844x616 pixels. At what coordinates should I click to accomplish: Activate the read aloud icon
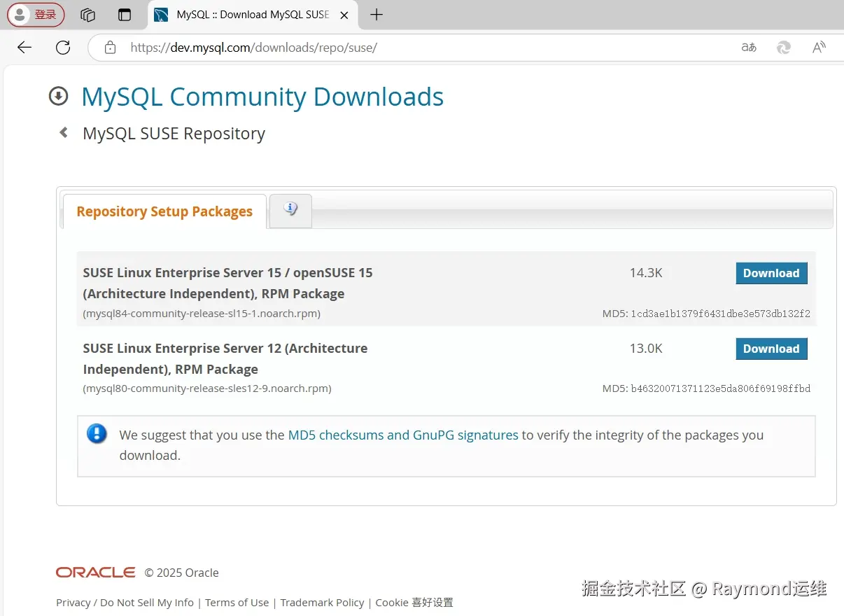(x=819, y=48)
